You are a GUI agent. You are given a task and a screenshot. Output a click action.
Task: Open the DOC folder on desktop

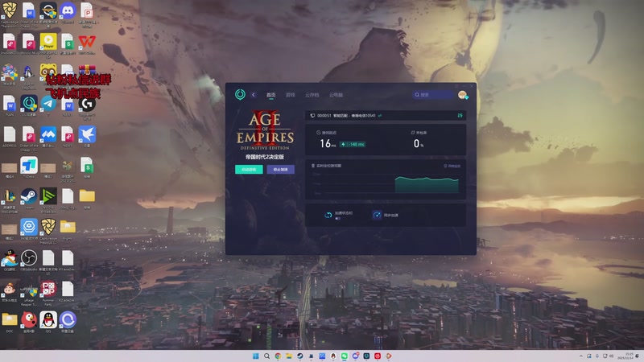pyautogui.click(x=10, y=319)
